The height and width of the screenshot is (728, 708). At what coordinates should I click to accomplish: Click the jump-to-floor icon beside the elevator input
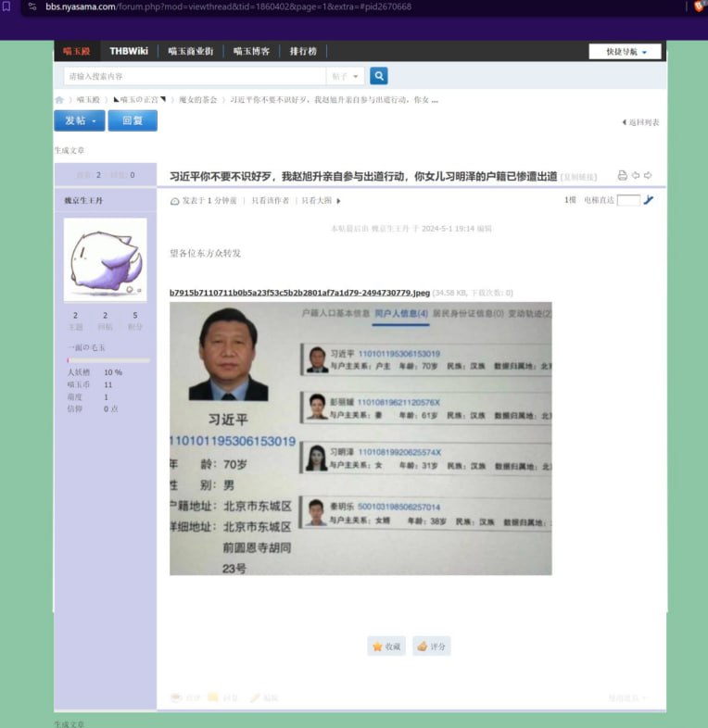(649, 200)
